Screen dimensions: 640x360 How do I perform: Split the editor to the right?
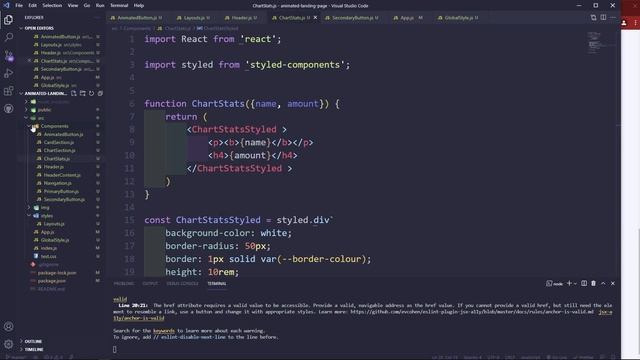coord(603,18)
